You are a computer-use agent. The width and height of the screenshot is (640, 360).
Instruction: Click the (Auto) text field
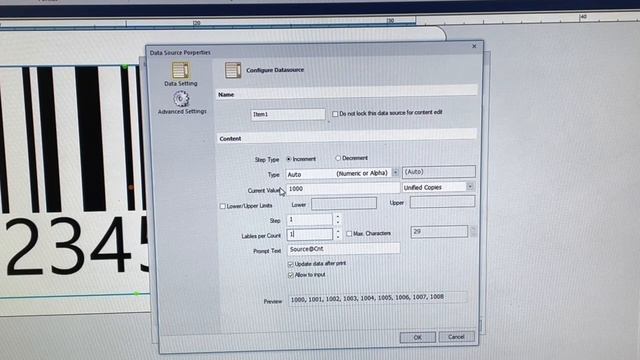tap(439, 172)
